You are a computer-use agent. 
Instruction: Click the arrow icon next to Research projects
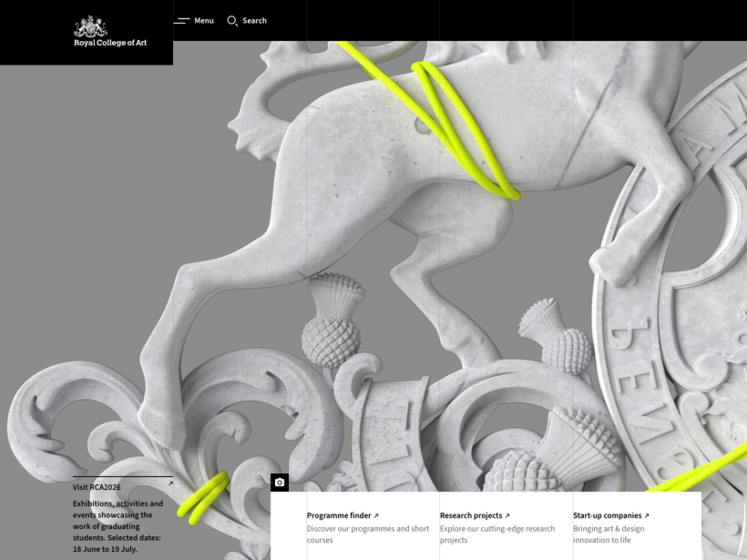(507, 515)
